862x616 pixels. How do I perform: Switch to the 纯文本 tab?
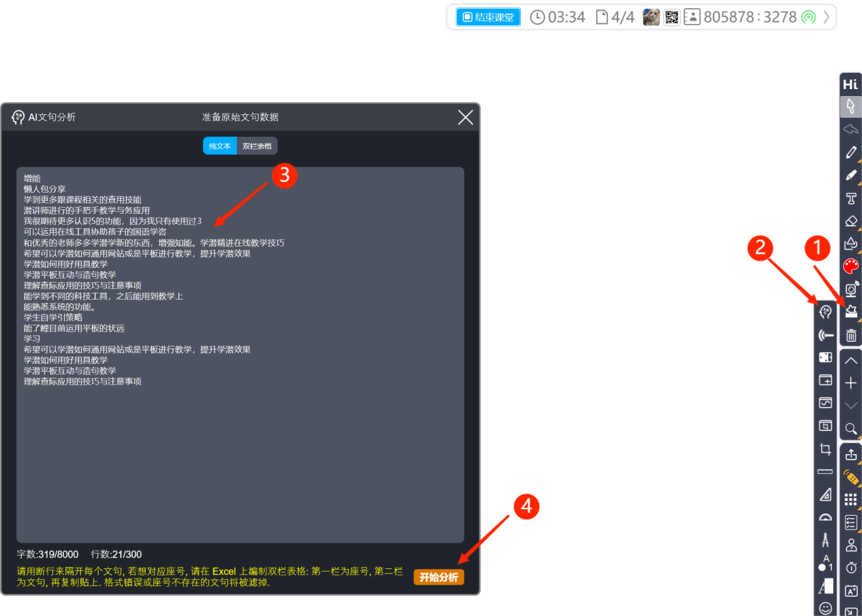tap(220, 146)
